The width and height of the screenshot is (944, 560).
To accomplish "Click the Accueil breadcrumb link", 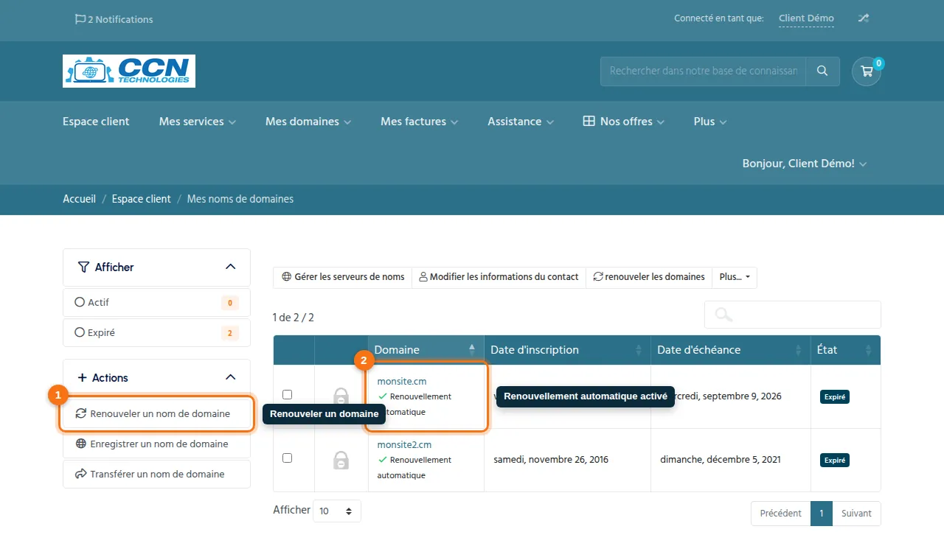I will click(80, 199).
